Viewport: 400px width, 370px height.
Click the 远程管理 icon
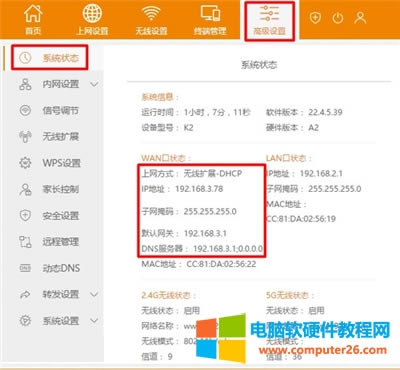coord(25,242)
